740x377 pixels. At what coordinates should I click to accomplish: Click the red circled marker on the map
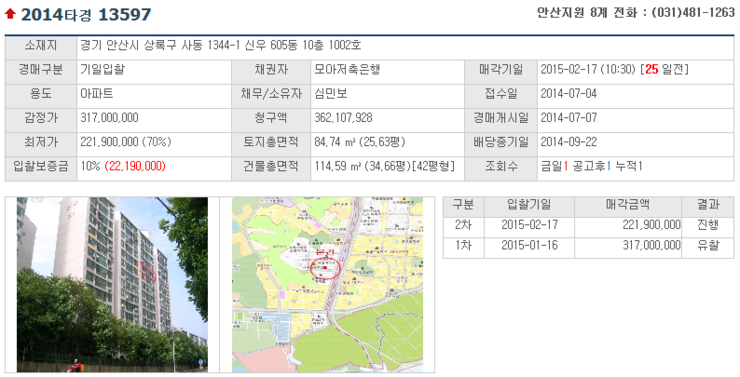(325, 268)
